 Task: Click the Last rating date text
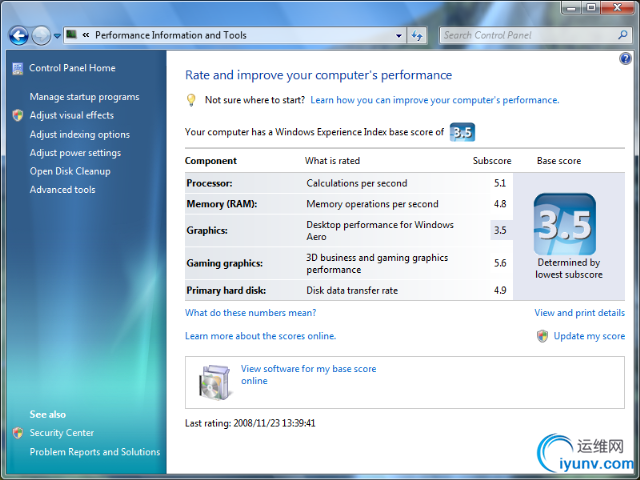250,423
